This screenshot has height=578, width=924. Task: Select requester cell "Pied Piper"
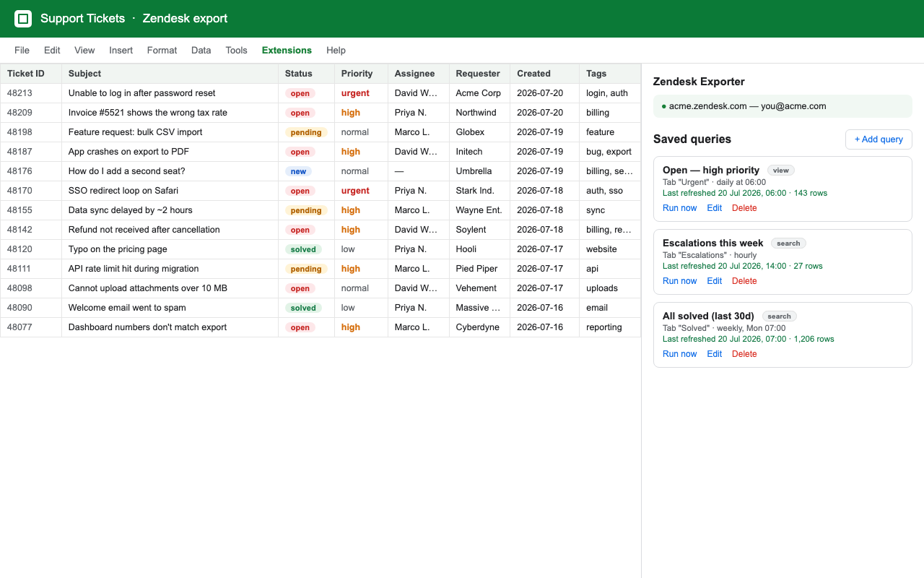(479, 269)
